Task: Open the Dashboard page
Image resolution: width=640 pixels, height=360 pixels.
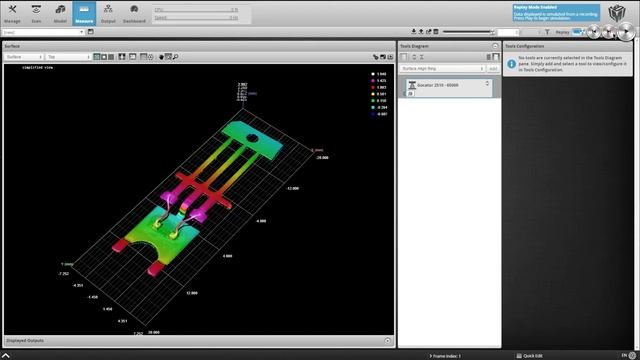Action: (134, 13)
